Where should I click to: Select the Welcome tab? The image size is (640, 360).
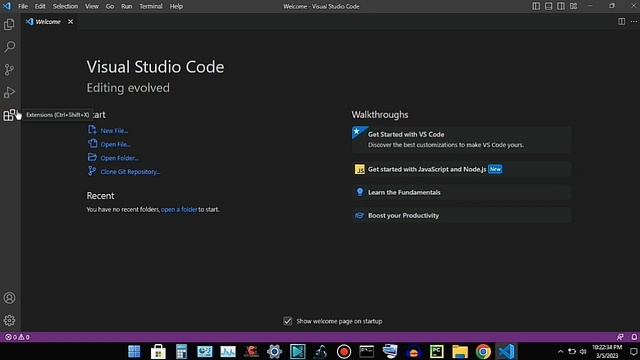click(48, 22)
